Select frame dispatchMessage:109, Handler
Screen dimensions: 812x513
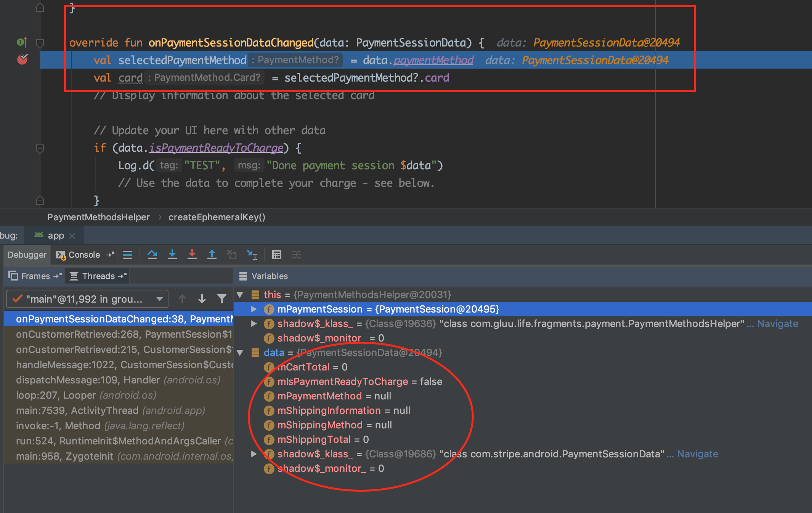pyautogui.click(x=118, y=380)
